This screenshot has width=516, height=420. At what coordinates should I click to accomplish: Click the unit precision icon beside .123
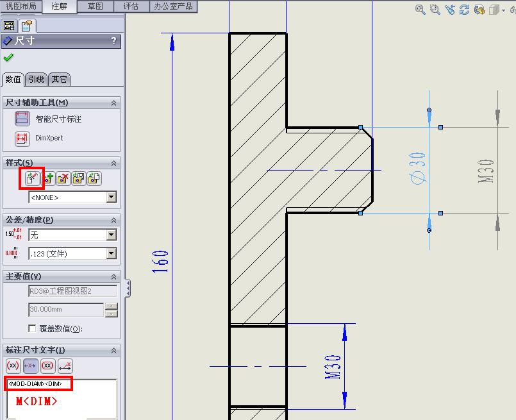pyautogui.click(x=12, y=253)
